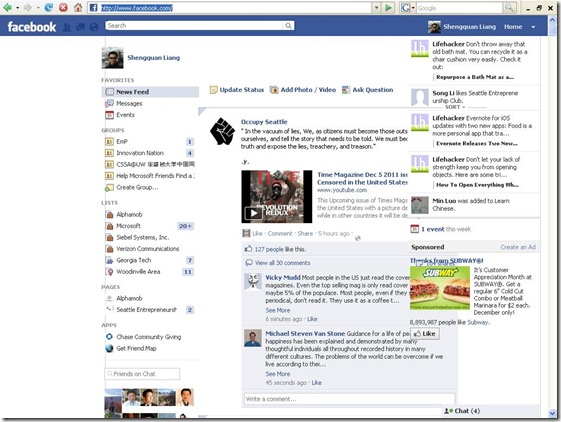Viewport: 561px width, 422px height.
Task: Stop loading with the red X icon
Action: 63,8
